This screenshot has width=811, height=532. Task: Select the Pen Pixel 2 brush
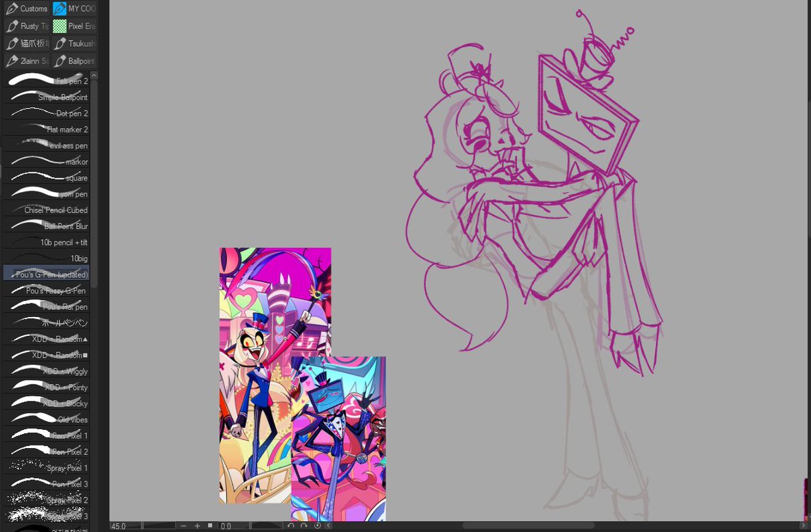click(46, 452)
